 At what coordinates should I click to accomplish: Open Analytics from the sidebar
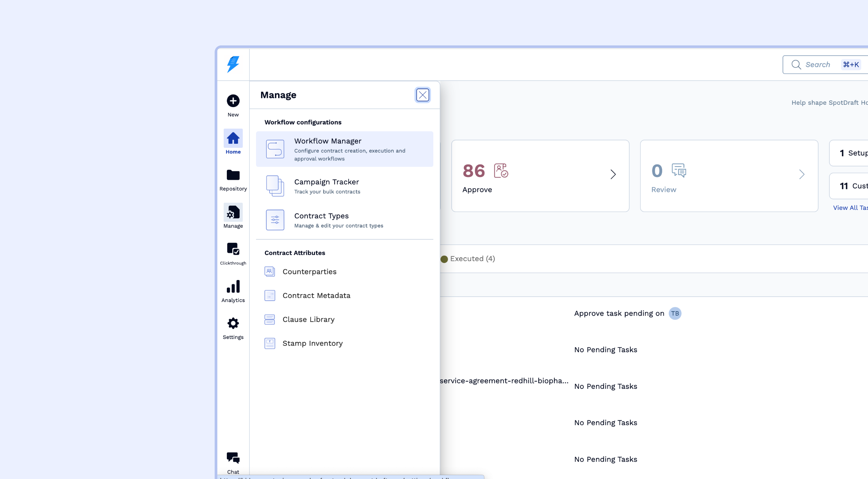coord(233,287)
